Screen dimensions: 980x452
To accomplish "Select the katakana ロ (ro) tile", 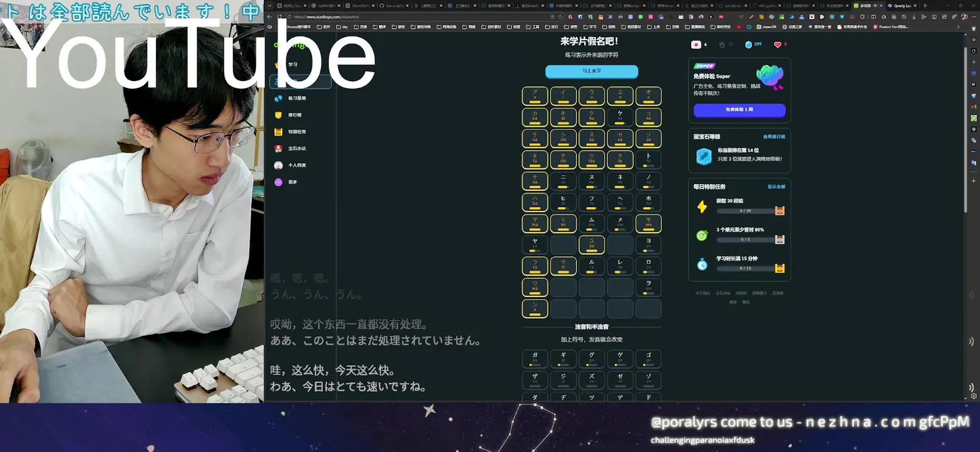I will pos(648,266).
